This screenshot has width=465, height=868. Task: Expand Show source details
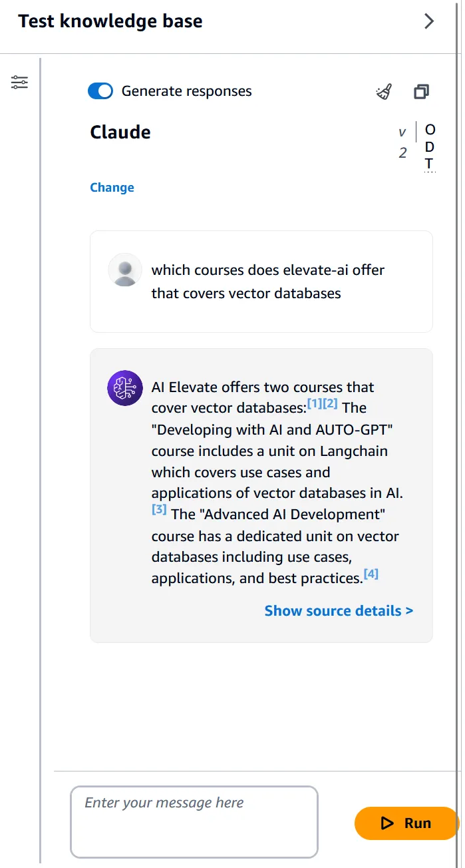tap(339, 610)
